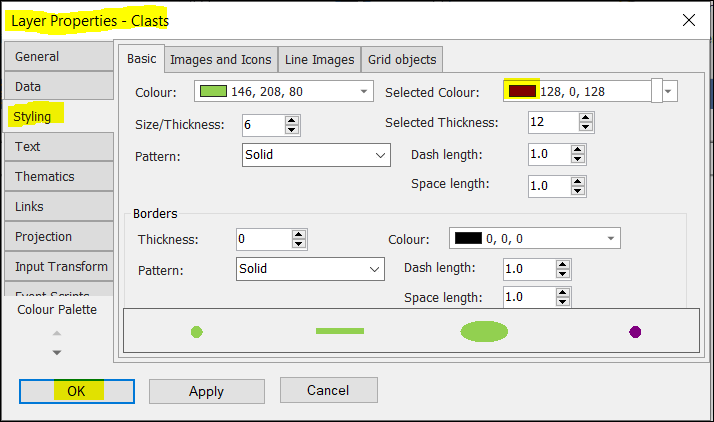This screenshot has width=714, height=422.
Task: Click the Apply button
Action: [206, 391]
